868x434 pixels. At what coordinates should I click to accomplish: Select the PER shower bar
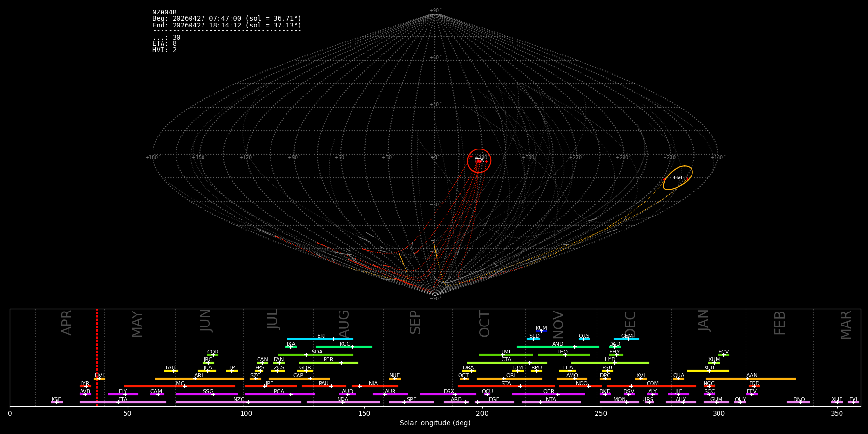click(x=329, y=363)
